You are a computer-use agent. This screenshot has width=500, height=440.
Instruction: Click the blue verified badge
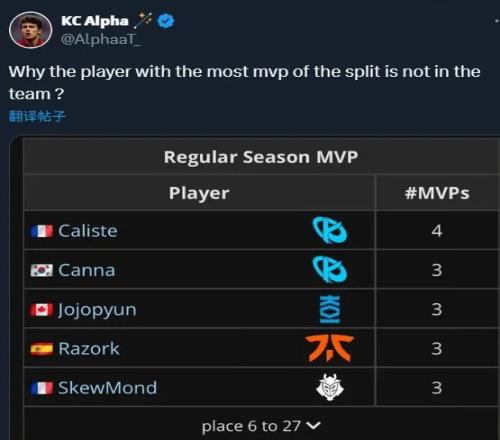click(x=166, y=21)
